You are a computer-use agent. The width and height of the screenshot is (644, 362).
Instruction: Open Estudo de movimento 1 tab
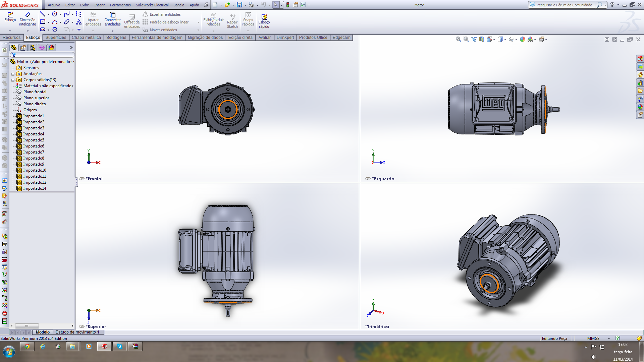coord(77,332)
